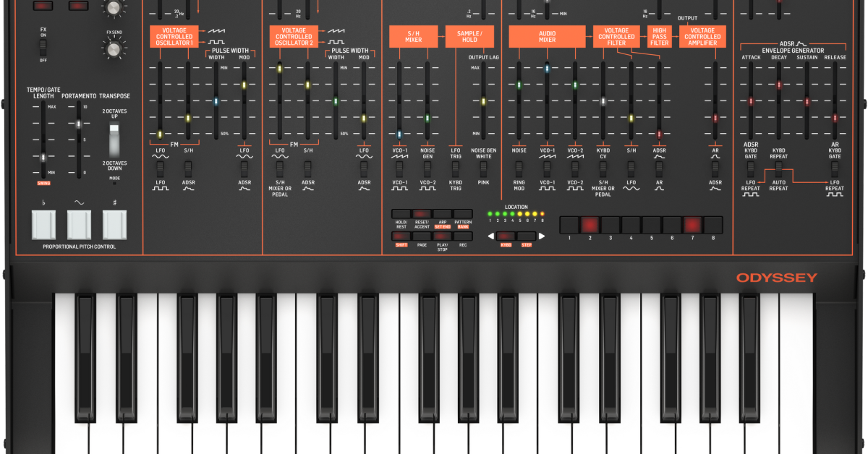The image size is (868, 454).
Task: Click the Portamento slider handle
Action: click(x=79, y=124)
